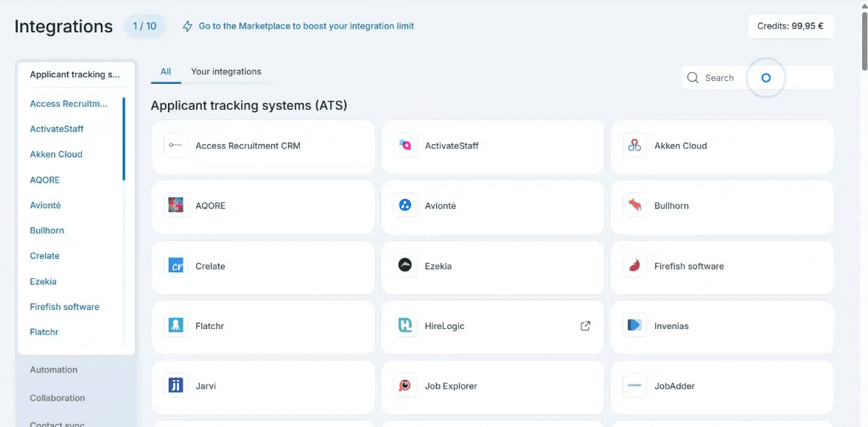This screenshot has width=868, height=427.
Task: Select Crelate in sidebar list
Action: point(45,255)
